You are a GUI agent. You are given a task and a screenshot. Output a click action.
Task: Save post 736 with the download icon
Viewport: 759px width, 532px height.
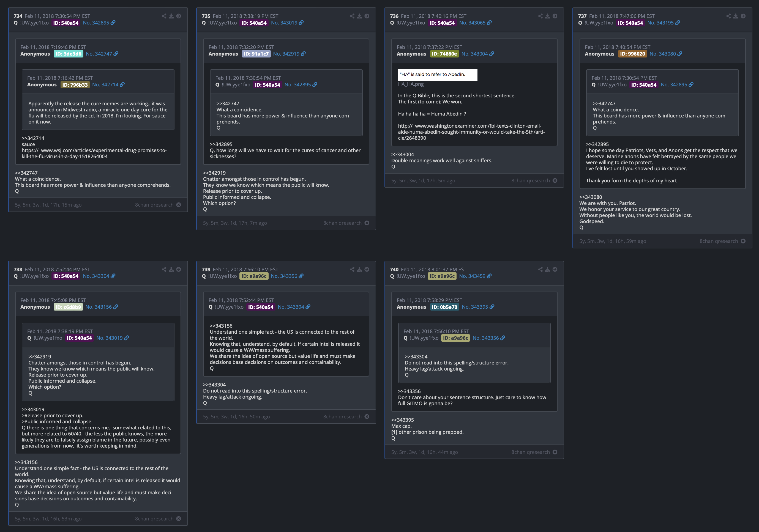(x=547, y=16)
